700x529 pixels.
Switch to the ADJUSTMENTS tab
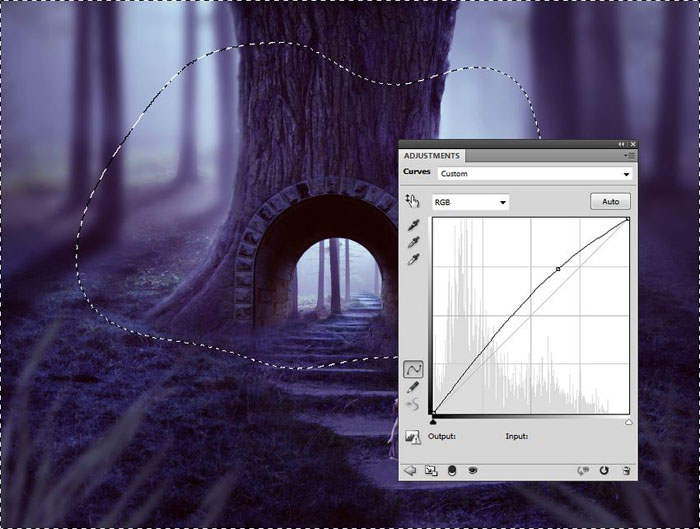[x=431, y=156]
